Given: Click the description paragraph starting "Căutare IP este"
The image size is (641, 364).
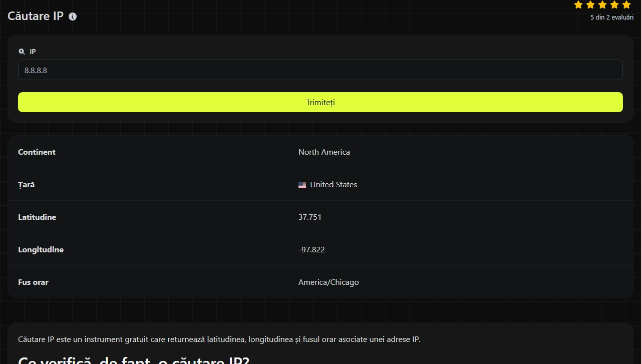Looking at the screenshot, I should (x=219, y=339).
